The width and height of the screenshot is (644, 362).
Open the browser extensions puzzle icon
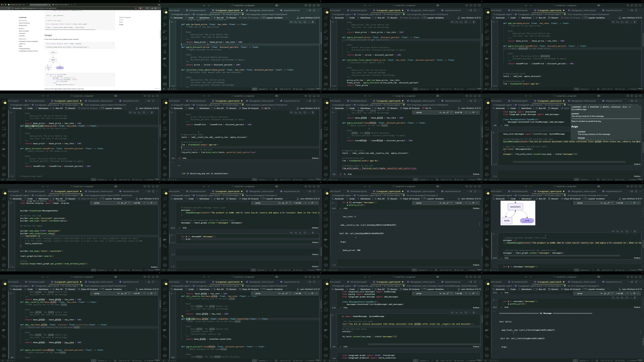(147, 8)
